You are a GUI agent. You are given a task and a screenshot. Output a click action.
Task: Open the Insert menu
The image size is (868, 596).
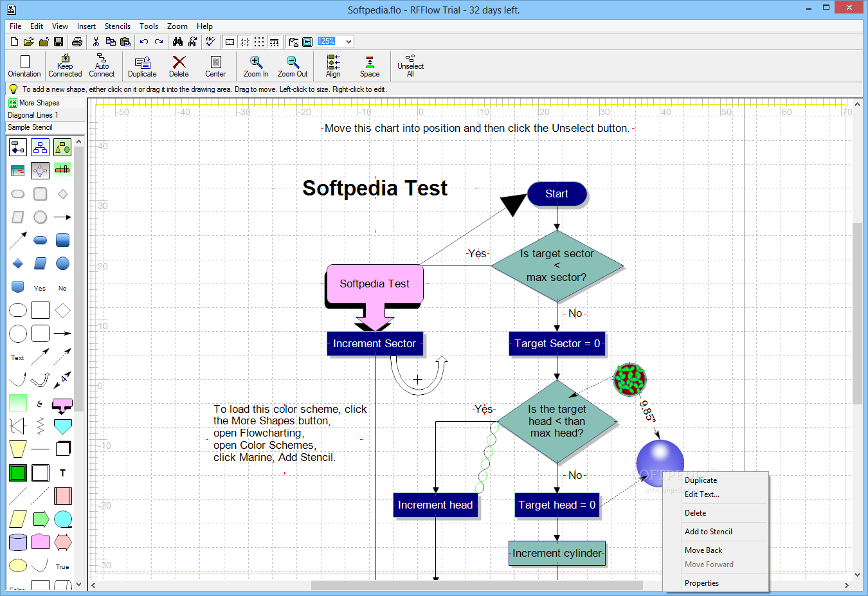(x=86, y=26)
